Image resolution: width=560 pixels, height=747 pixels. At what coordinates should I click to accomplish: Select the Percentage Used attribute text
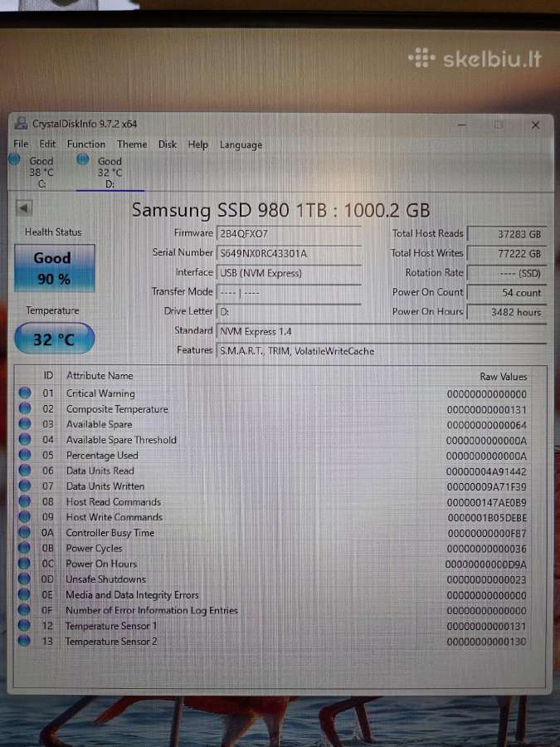tap(102, 455)
